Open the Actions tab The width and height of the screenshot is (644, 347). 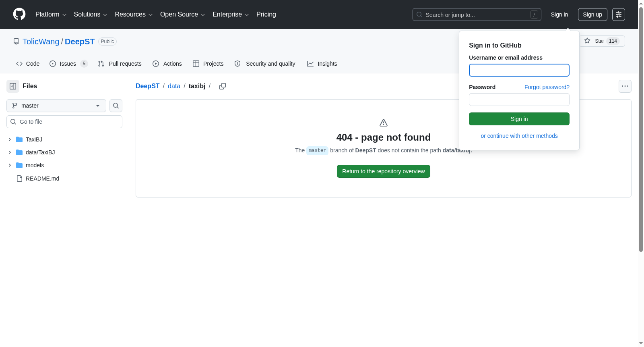[167, 64]
